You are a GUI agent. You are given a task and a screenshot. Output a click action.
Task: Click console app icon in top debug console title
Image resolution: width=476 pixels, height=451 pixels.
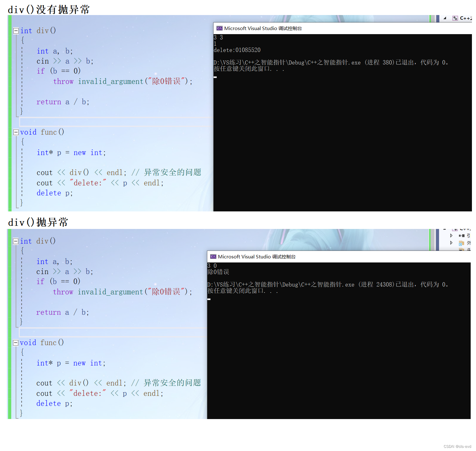click(220, 28)
